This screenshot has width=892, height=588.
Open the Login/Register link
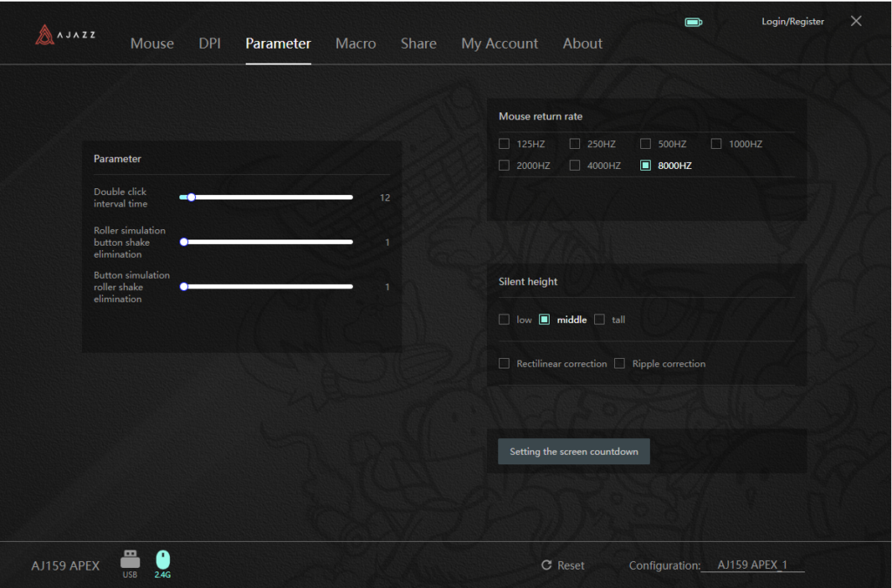(793, 22)
